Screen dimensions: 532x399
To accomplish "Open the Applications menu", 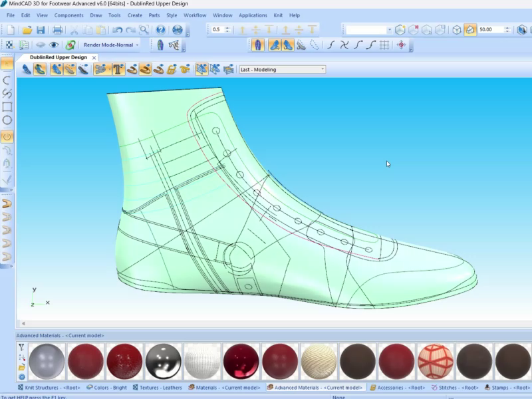I will coord(253,15).
